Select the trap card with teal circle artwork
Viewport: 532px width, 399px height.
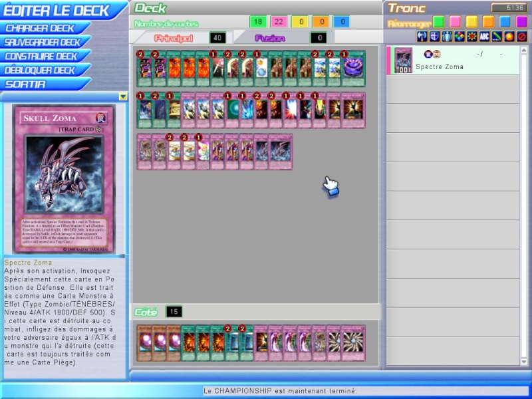[232, 110]
